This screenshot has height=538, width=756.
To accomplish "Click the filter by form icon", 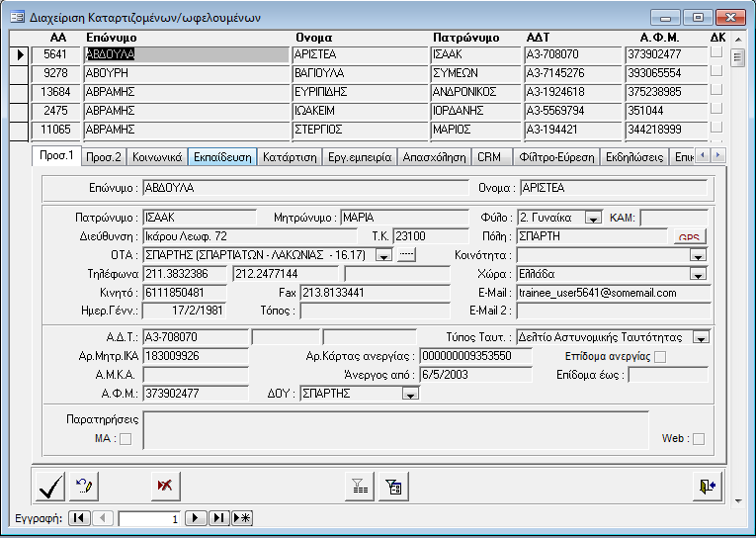I will pos(392,486).
